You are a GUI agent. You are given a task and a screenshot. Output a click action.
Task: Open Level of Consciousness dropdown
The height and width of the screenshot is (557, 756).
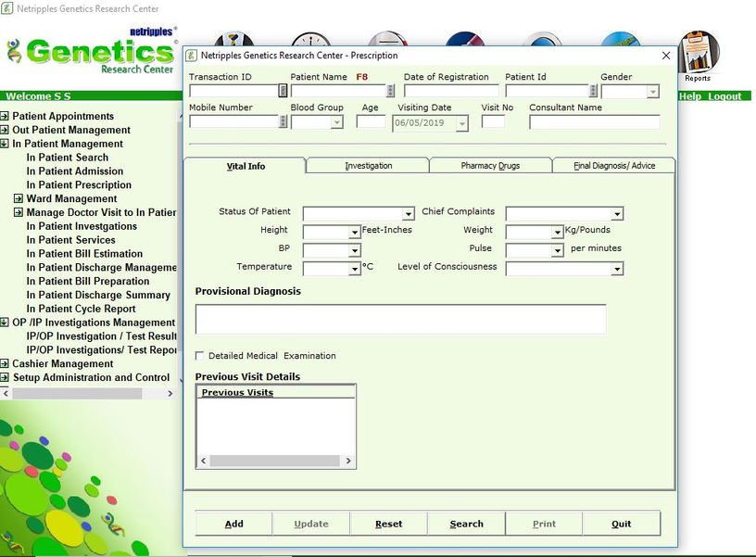[617, 269]
